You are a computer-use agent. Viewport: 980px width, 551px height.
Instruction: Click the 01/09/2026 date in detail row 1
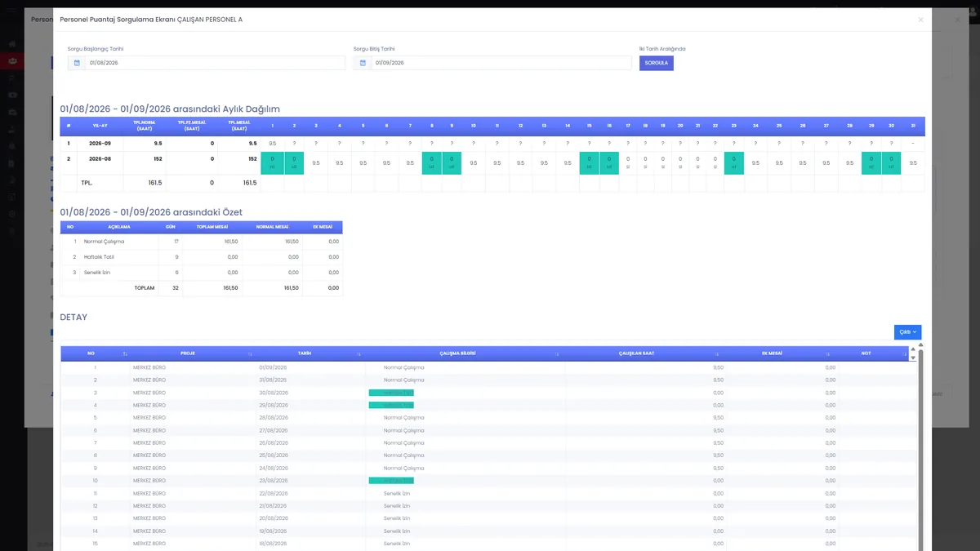(x=273, y=367)
